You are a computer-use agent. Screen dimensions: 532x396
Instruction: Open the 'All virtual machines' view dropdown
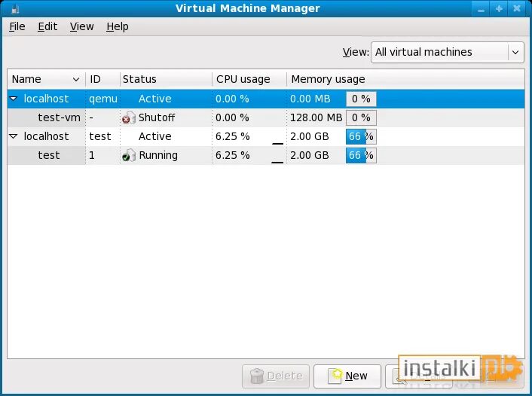[448, 52]
